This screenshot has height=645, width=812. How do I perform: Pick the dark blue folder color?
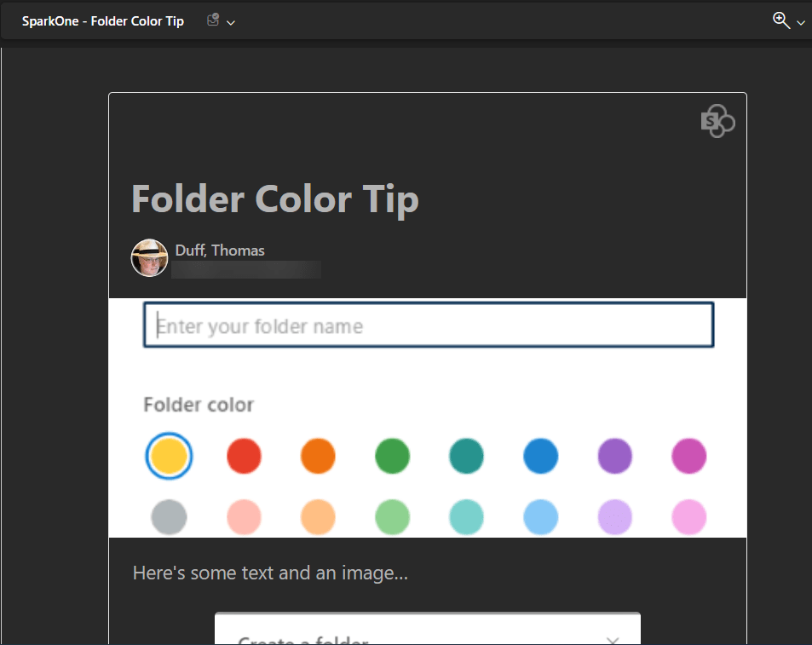pos(540,456)
